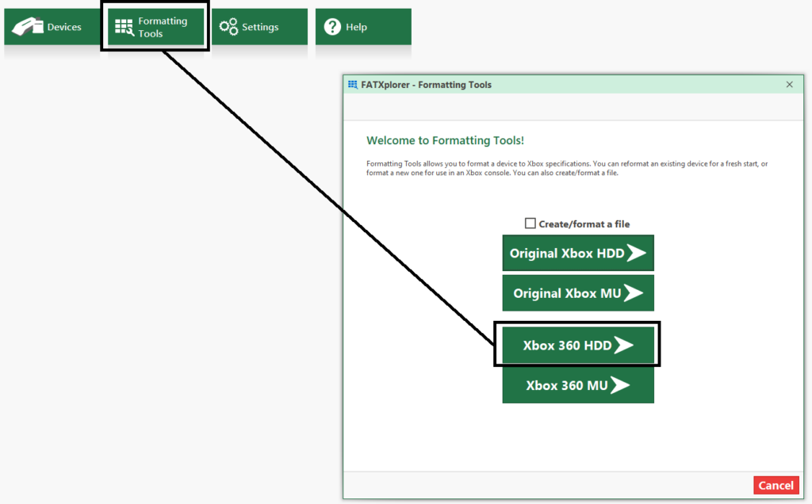
Task: Click the 'FATXplorer - Formatting Tools' window title
Action: click(x=426, y=84)
